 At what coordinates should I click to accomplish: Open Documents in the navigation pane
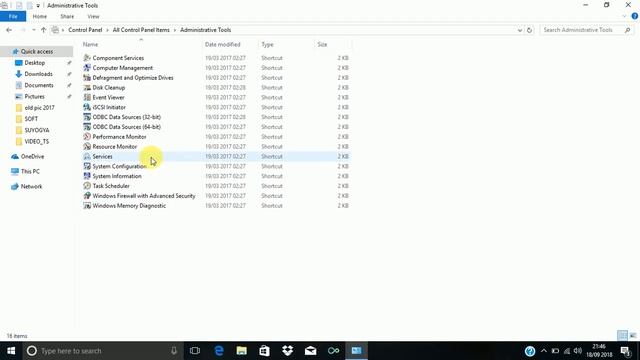coord(39,85)
